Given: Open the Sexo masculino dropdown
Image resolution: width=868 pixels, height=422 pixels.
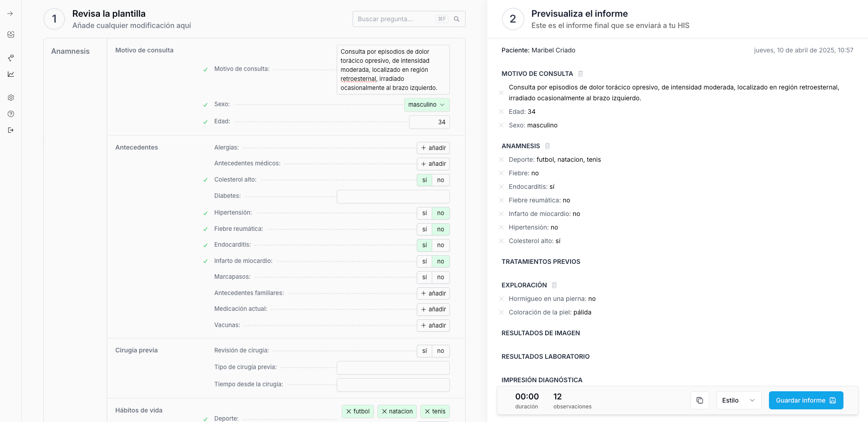Looking at the screenshot, I should (426, 105).
